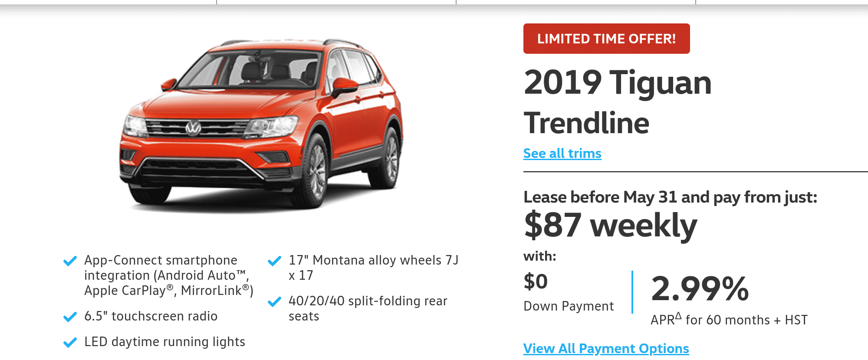
Task: Click the LED daytime running lights checkmark
Action: [x=70, y=343]
